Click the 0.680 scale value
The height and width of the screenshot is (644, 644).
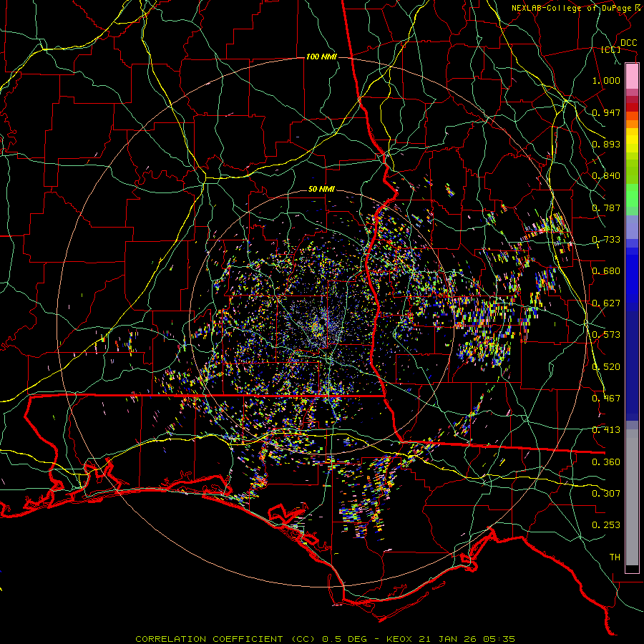coord(606,271)
